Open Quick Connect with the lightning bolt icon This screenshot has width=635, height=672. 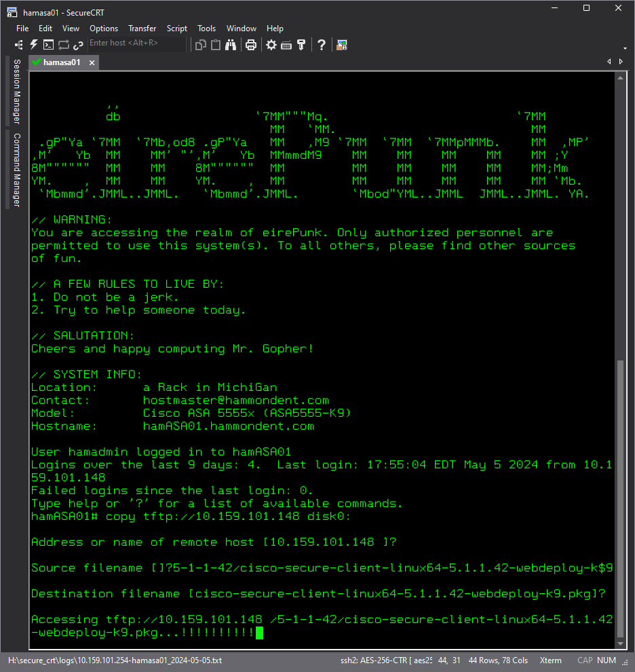click(33, 44)
